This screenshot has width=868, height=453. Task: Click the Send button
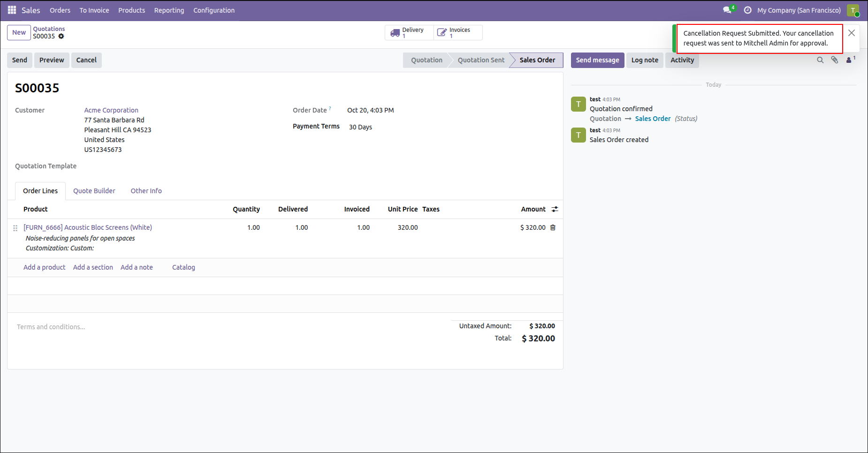pyautogui.click(x=20, y=60)
